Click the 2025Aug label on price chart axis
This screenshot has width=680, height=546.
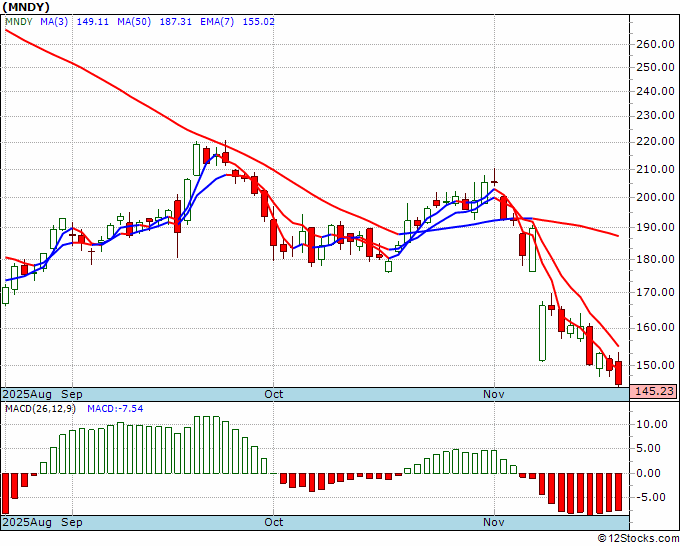(27, 394)
